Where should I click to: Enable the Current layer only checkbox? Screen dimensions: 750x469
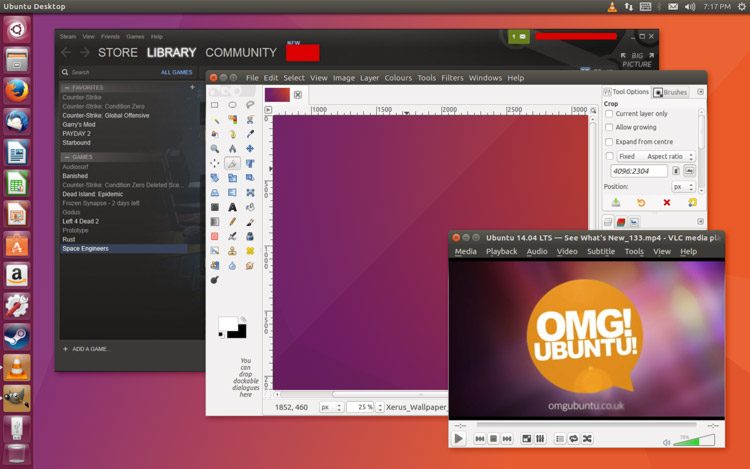(610, 114)
